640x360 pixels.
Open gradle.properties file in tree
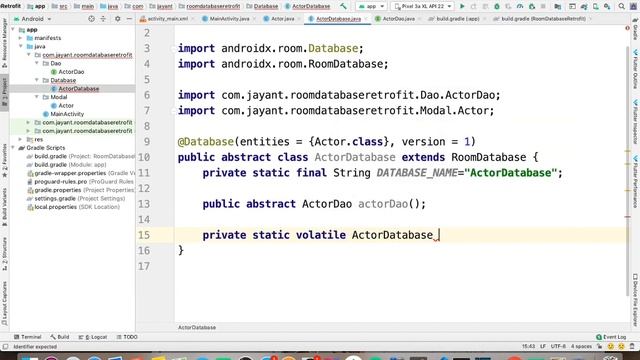pos(80,190)
